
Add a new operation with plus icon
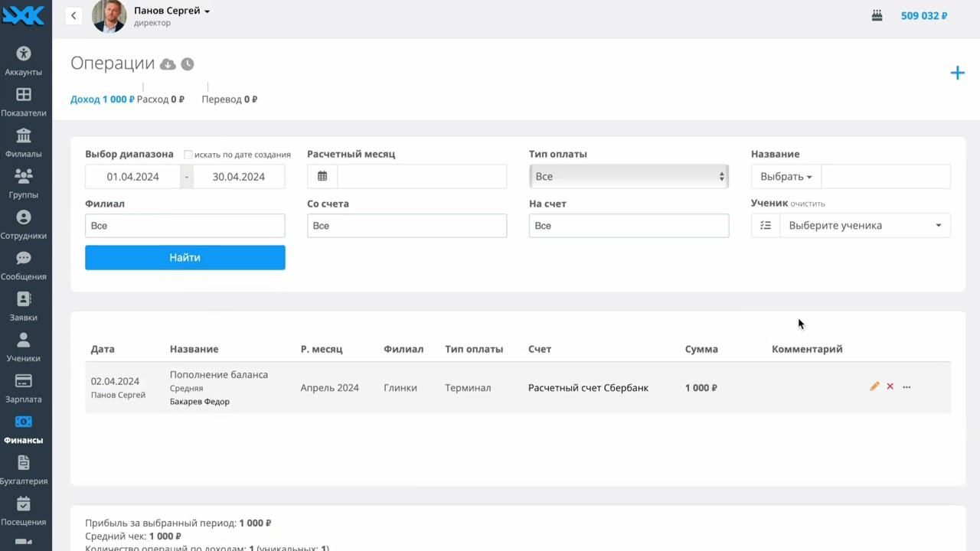pyautogui.click(x=957, y=73)
